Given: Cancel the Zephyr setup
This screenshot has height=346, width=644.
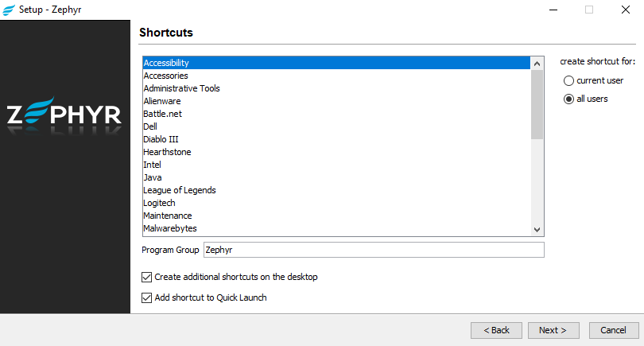Looking at the screenshot, I should [613, 330].
